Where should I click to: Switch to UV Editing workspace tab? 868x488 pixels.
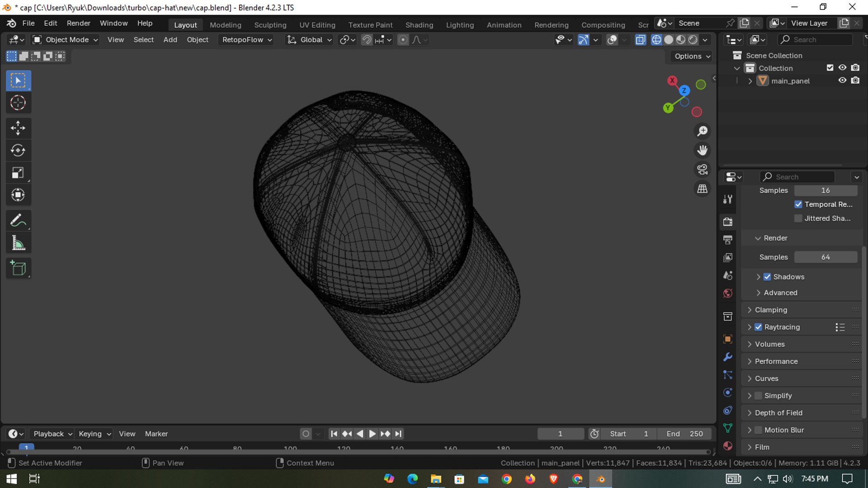[x=317, y=25]
